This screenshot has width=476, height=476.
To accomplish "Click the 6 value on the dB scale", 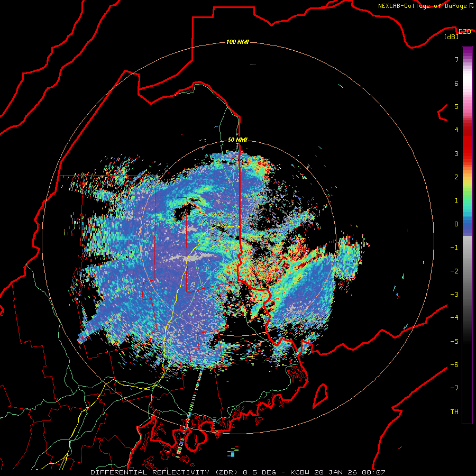I will [456, 83].
